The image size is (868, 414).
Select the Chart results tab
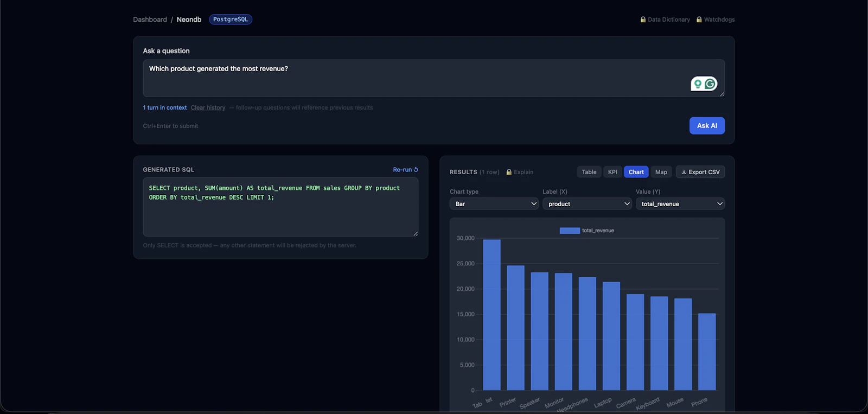click(x=636, y=172)
